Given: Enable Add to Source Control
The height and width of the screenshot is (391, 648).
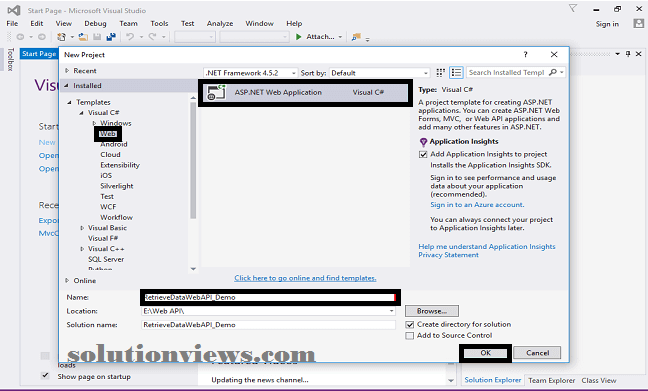Looking at the screenshot, I should pos(410,336).
